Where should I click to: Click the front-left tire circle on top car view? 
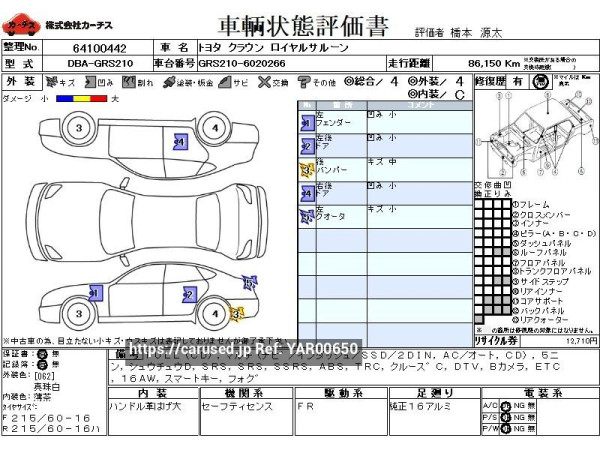[78, 127]
